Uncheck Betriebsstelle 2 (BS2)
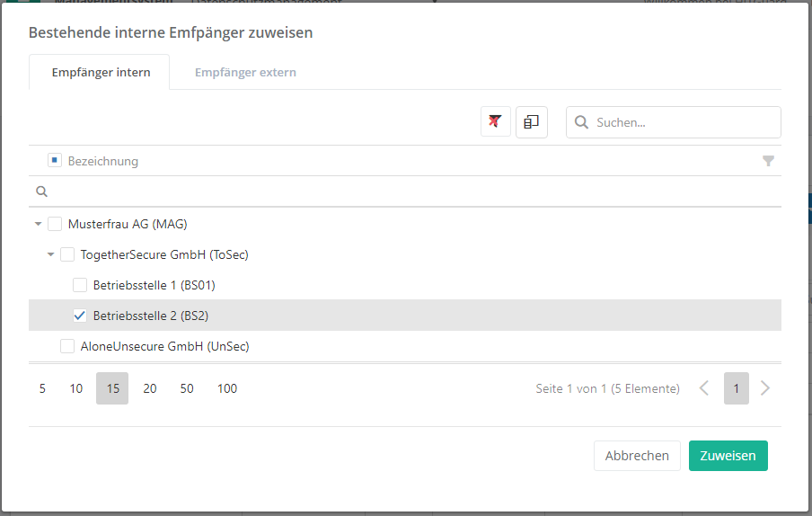Screen dimensions: 812x516 (x=80, y=316)
